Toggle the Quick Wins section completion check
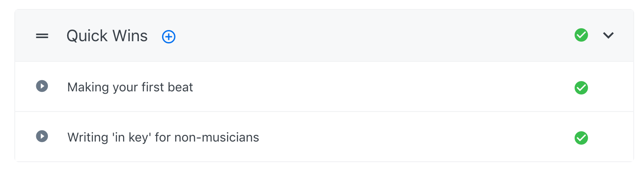The height and width of the screenshot is (172, 644). 581,35
